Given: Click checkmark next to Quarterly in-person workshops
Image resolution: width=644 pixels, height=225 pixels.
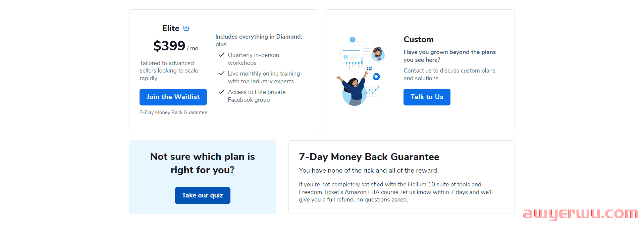Looking at the screenshot, I should point(221,55).
